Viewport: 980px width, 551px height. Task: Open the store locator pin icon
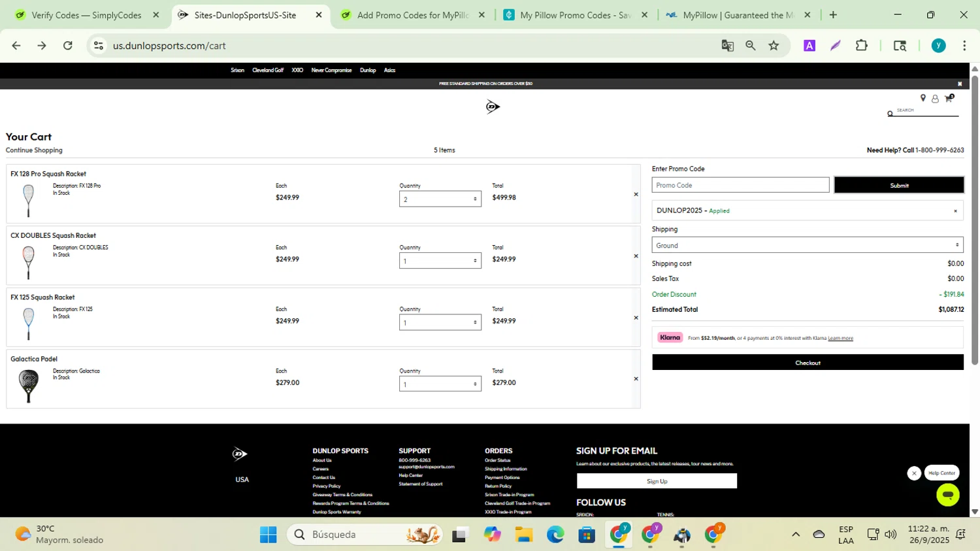click(923, 98)
